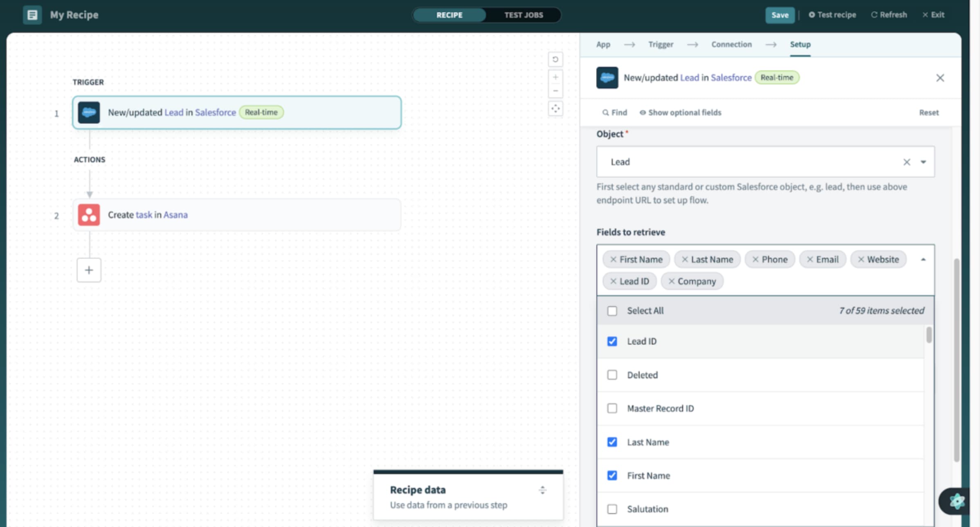Select the Salesforce trigger step card
The width and height of the screenshot is (980, 527).
pos(237,113)
